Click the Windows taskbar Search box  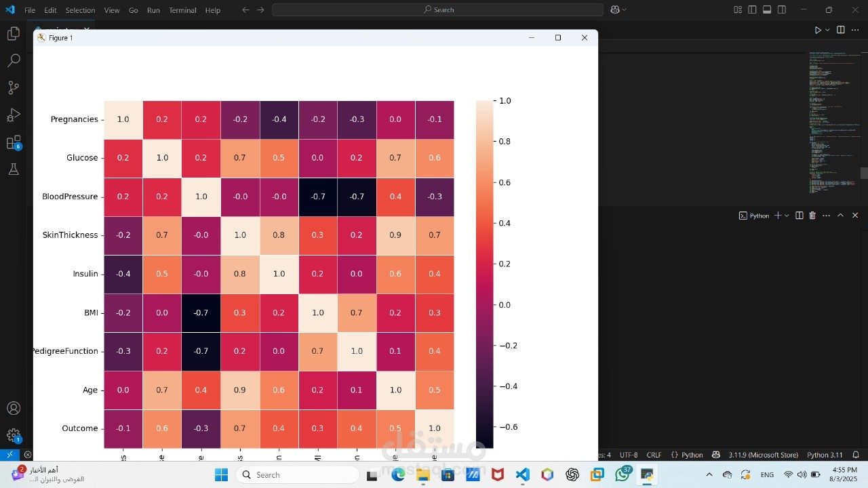pos(298,474)
